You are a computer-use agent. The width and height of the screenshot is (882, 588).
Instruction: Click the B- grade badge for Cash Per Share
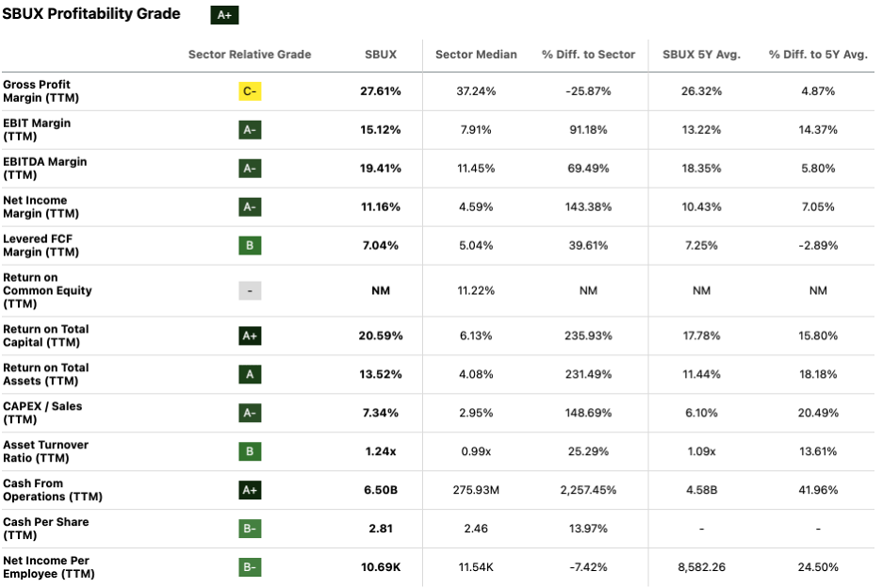(250, 529)
